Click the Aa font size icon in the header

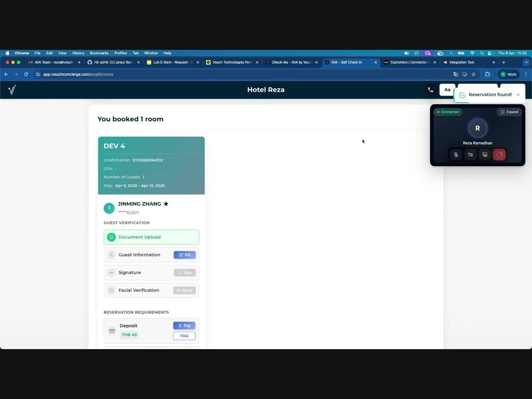pyautogui.click(x=447, y=89)
